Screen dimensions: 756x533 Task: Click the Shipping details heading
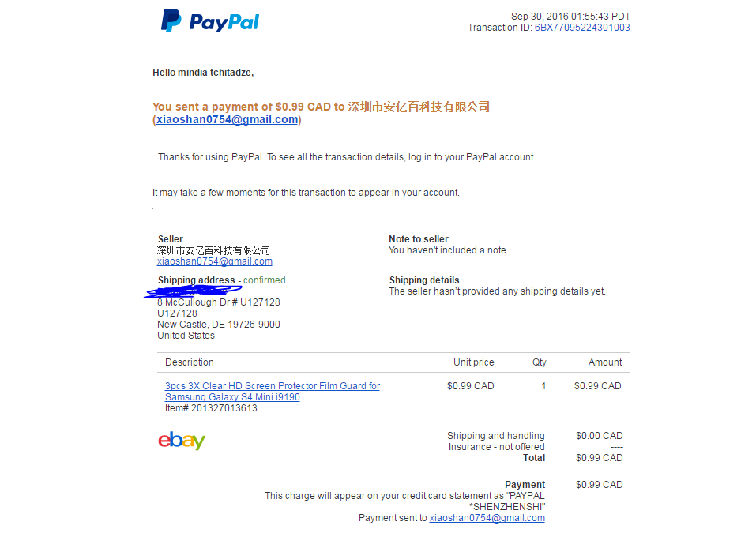point(424,280)
